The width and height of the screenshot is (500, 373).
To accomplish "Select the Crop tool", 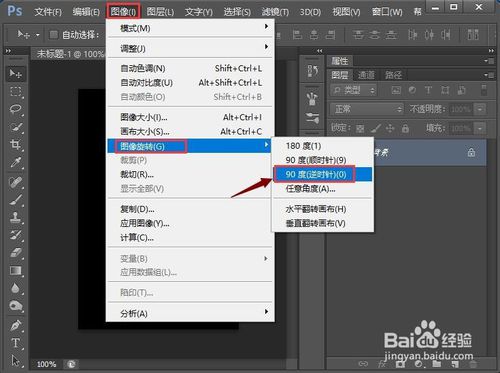I will (x=15, y=145).
